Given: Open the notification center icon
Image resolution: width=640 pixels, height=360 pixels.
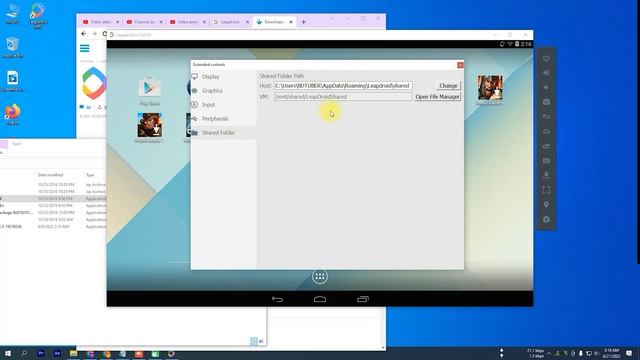Looking at the screenshot, I should point(629,353).
